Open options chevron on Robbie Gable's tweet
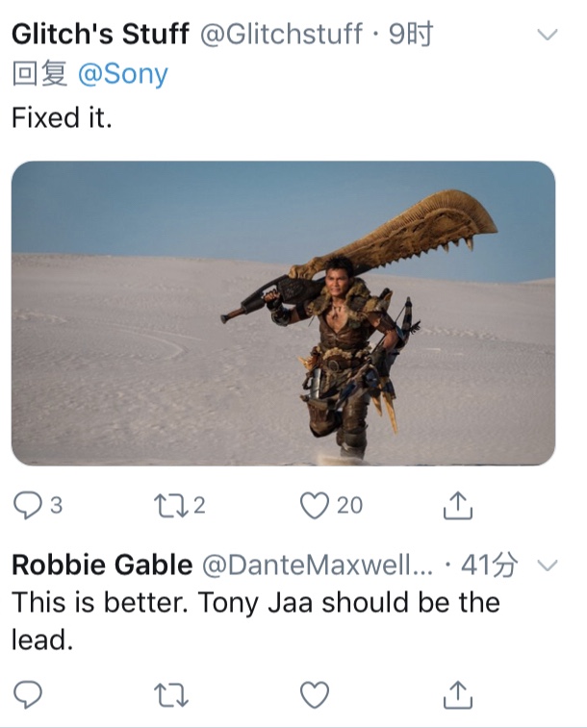This screenshot has height=728, width=587. [547, 565]
